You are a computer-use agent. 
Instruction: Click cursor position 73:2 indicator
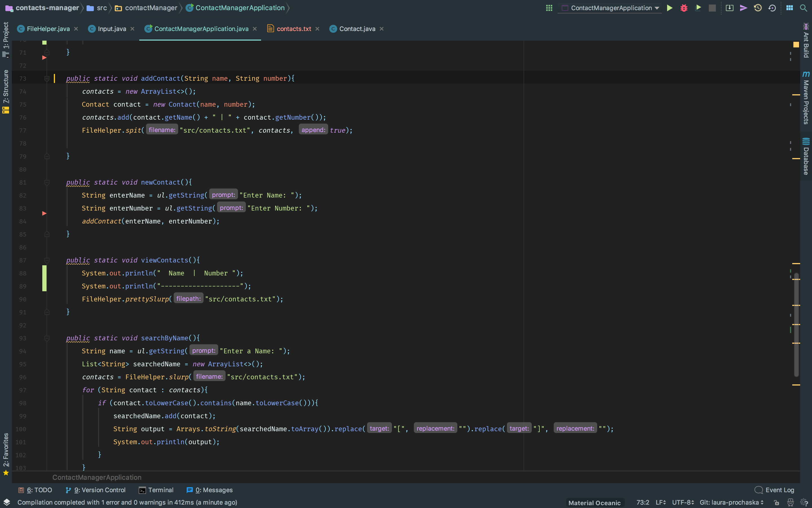[x=643, y=503]
